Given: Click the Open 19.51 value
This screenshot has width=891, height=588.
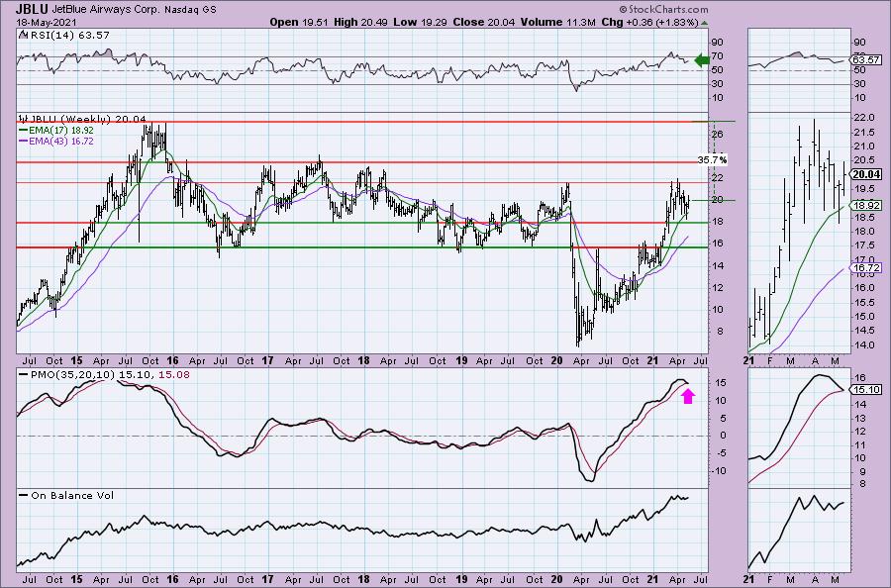Looking at the screenshot, I should coord(299,22).
